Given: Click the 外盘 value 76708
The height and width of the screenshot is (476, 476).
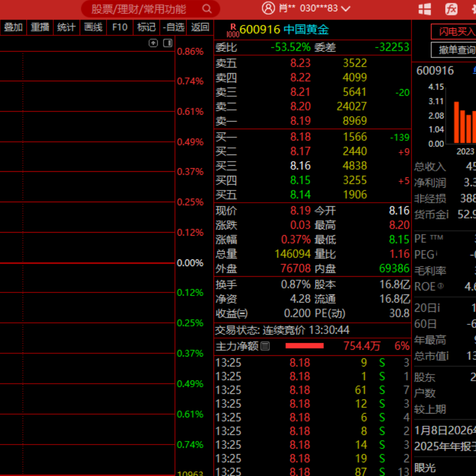Looking at the screenshot, I should tap(296, 268).
